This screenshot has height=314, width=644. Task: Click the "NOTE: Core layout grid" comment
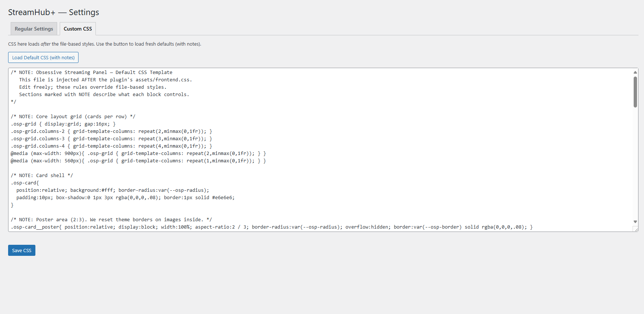pyautogui.click(x=73, y=117)
